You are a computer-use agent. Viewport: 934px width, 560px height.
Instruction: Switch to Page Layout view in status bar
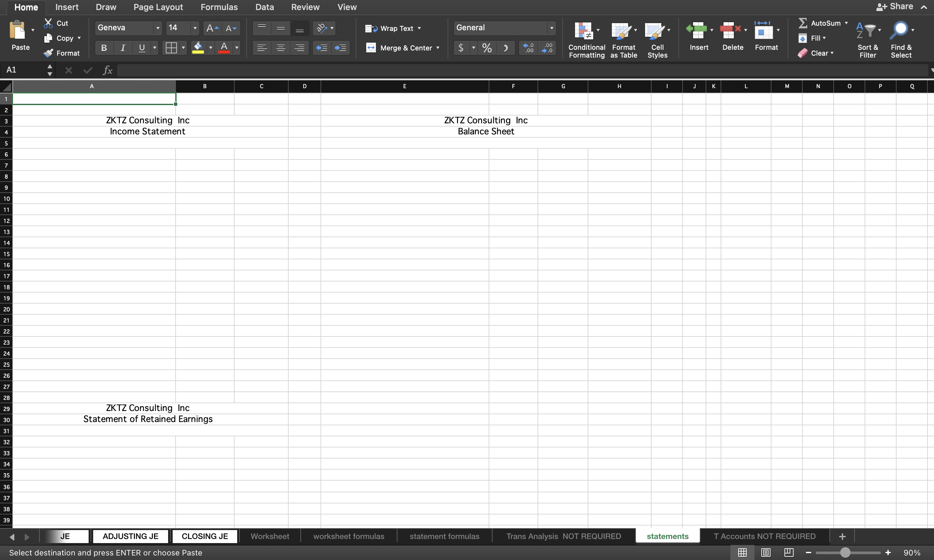point(766,553)
